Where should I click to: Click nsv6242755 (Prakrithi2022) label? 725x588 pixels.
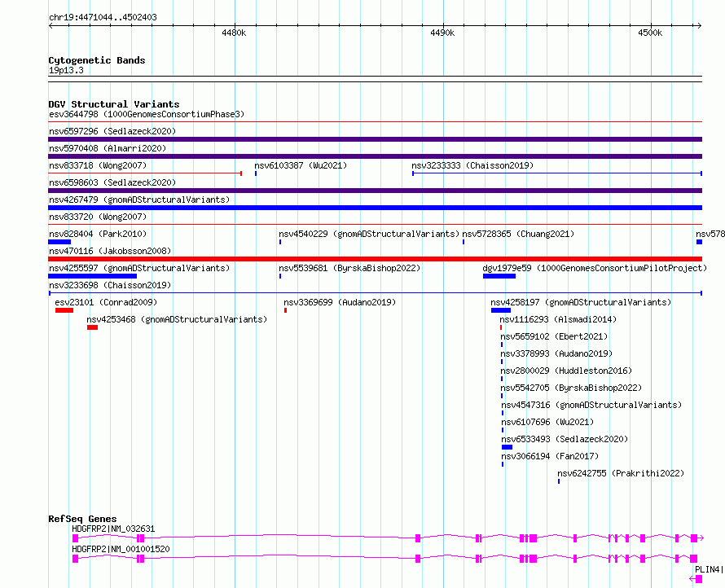621,473
